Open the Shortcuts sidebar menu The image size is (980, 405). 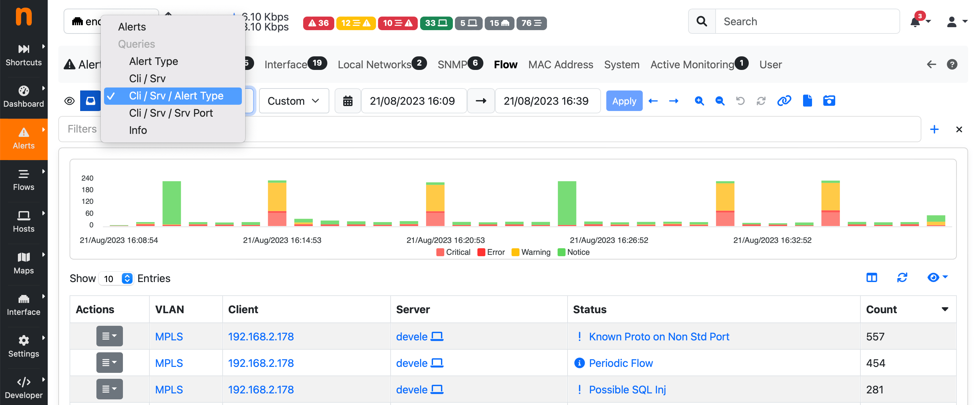point(24,55)
